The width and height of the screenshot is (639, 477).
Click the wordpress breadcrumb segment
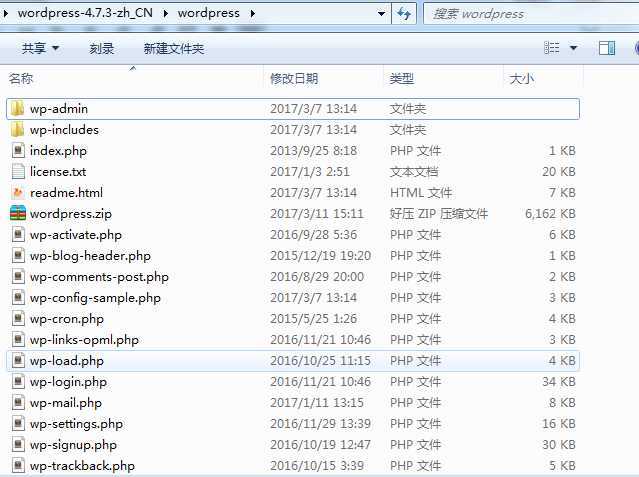(x=209, y=13)
